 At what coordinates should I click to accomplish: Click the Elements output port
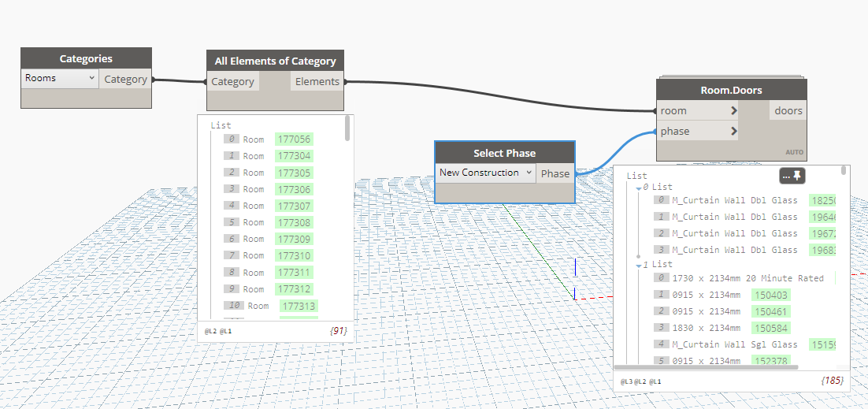tap(317, 81)
